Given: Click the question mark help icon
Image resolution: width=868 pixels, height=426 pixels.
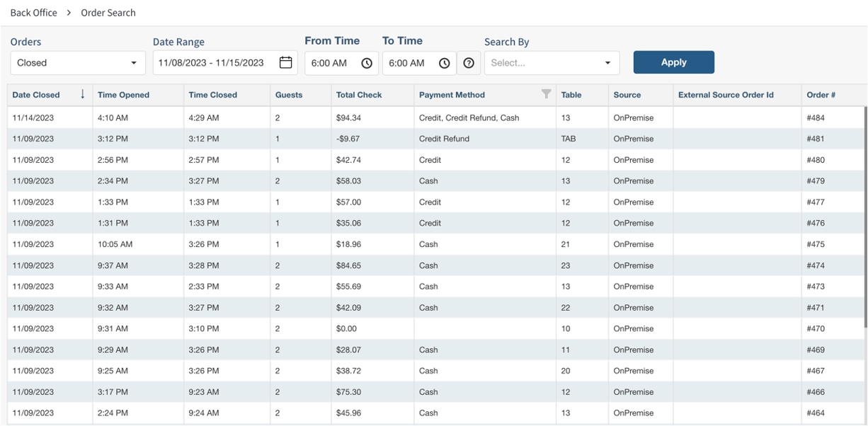Looking at the screenshot, I should (x=468, y=63).
